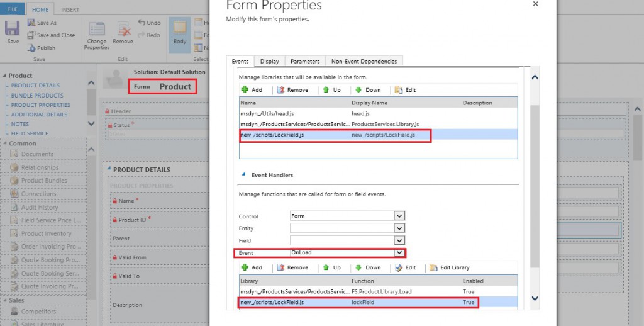This screenshot has width=644, height=326.
Task: Go to PRODUCT DETAILS in navigation
Action: pos(35,86)
